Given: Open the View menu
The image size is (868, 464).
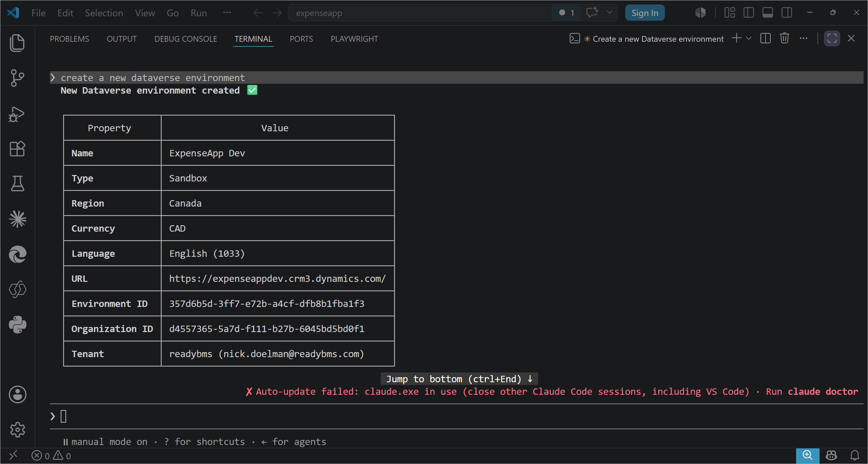Looking at the screenshot, I should click(x=145, y=13).
